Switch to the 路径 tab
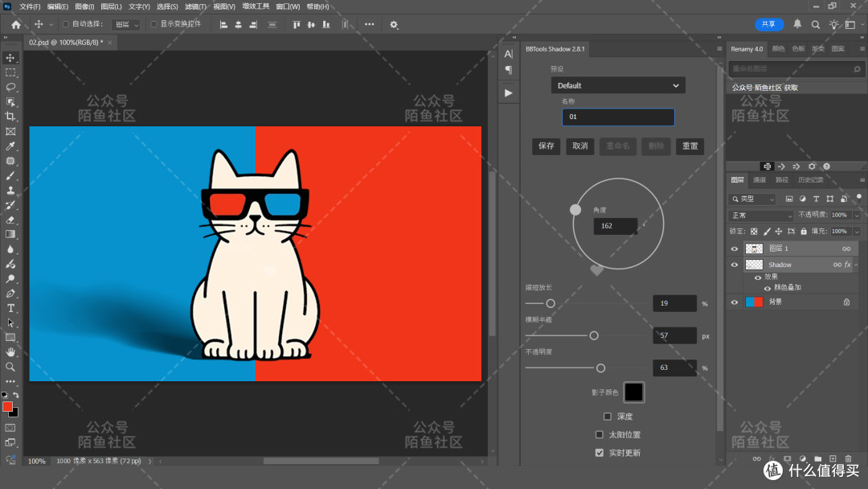This screenshot has height=489, width=868. pyautogui.click(x=782, y=180)
